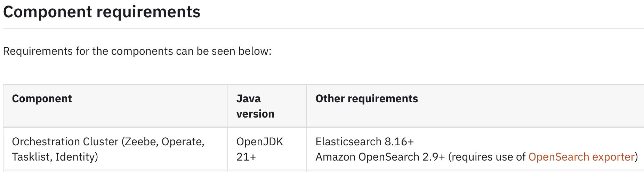This screenshot has width=644, height=172.
Task: Click the word 'version' in the header
Action: pyautogui.click(x=255, y=114)
